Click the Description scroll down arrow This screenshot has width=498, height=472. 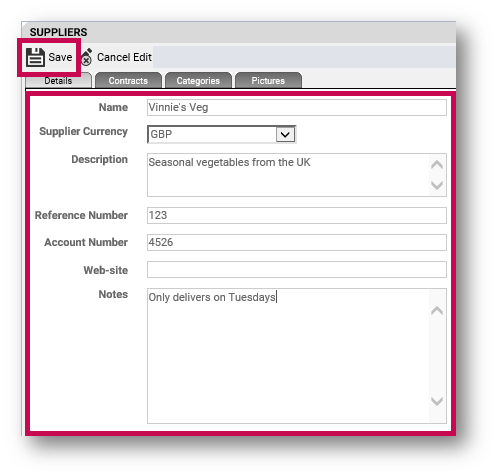pyautogui.click(x=437, y=185)
